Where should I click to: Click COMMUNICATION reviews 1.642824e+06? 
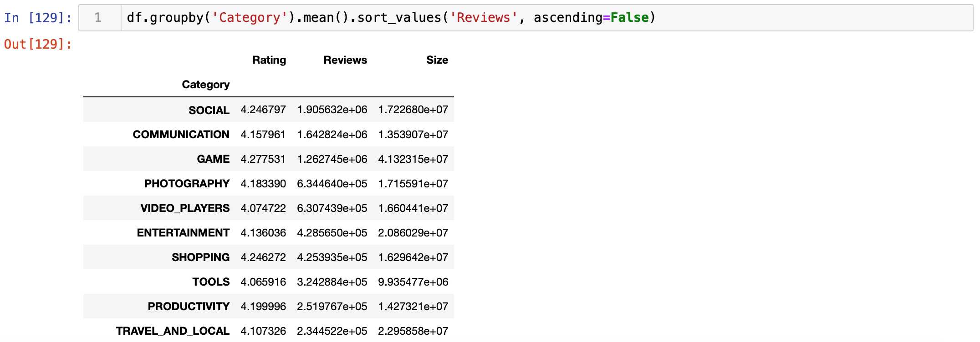pyautogui.click(x=332, y=135)
